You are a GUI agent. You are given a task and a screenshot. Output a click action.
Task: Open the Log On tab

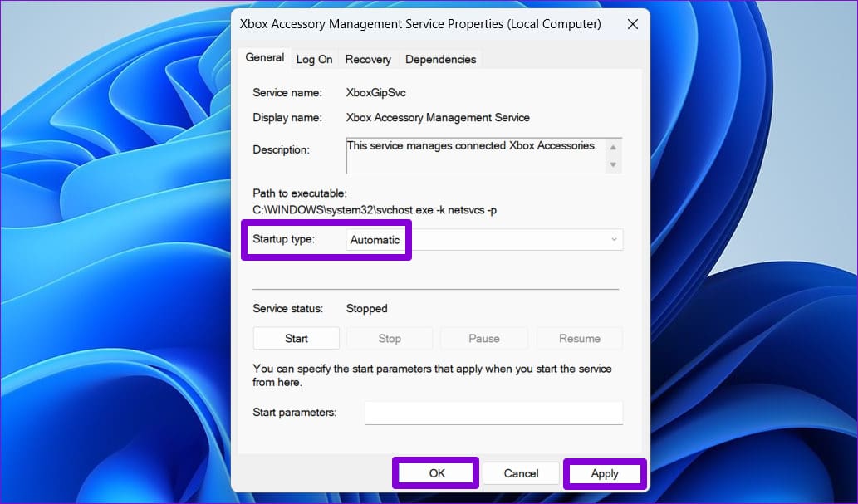pos(314,59)
